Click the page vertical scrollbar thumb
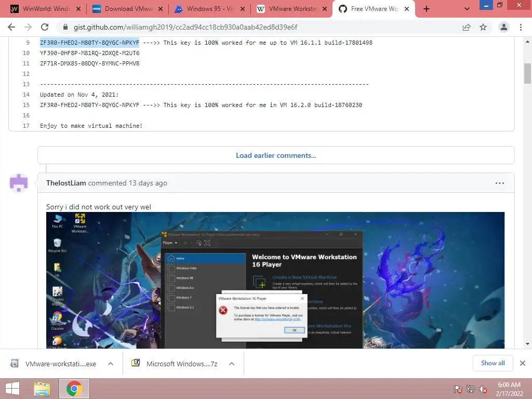 [527, 73]
